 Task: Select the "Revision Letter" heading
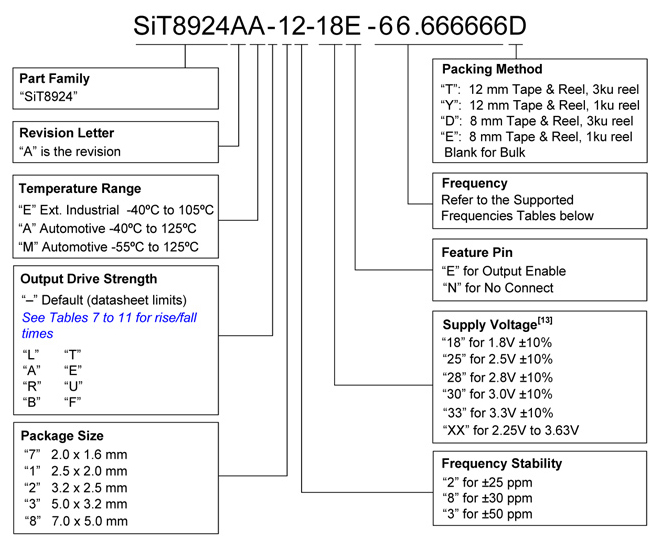(x=67, y=133)
